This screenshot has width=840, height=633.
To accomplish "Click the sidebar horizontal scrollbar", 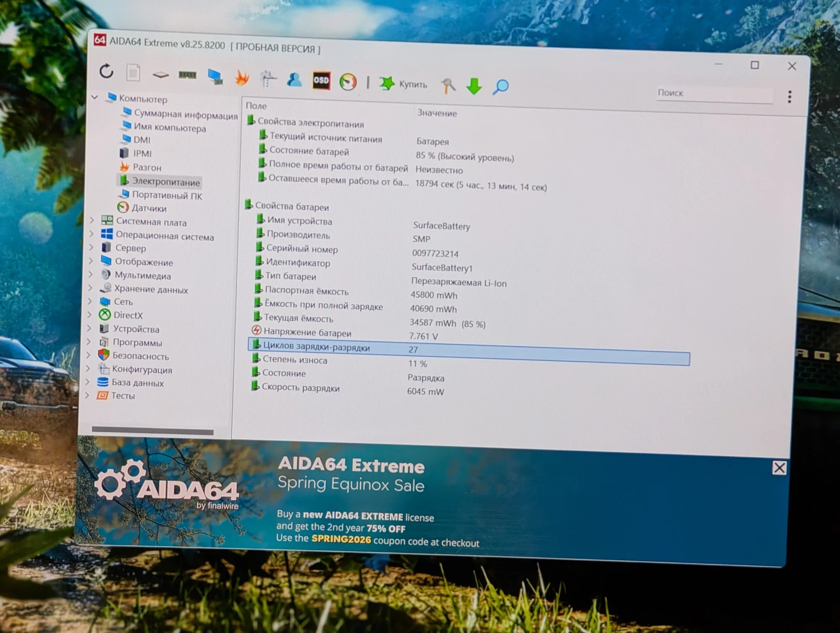I will click(x=152, y=430).
